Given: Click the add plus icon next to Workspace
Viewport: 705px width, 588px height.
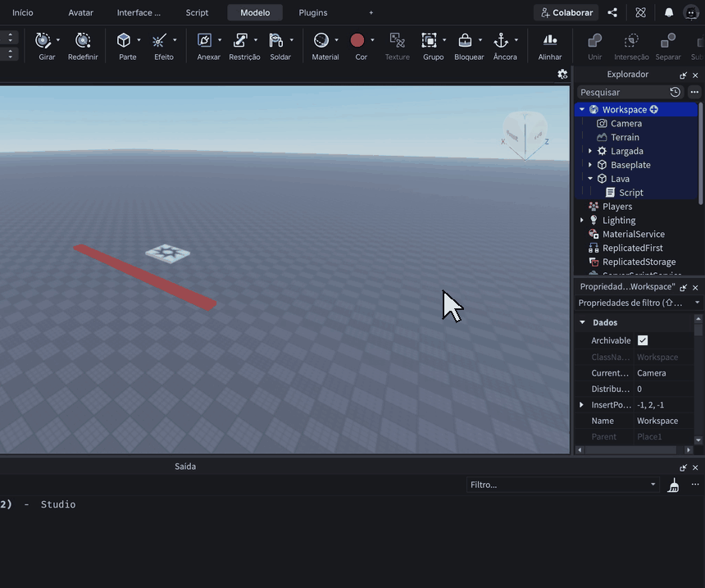Looking at the screenshot, I should pos(654,109).
